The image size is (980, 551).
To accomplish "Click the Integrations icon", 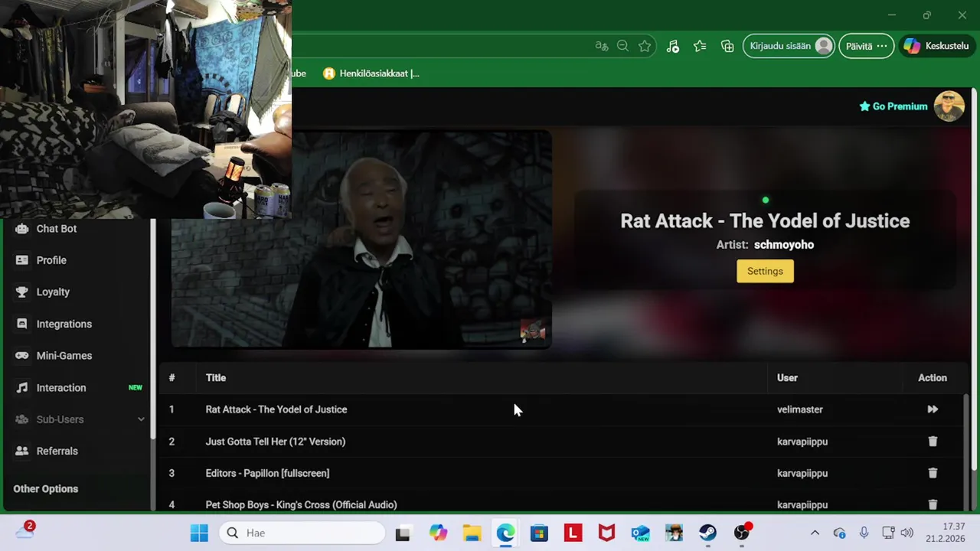I will pos(21,324).
